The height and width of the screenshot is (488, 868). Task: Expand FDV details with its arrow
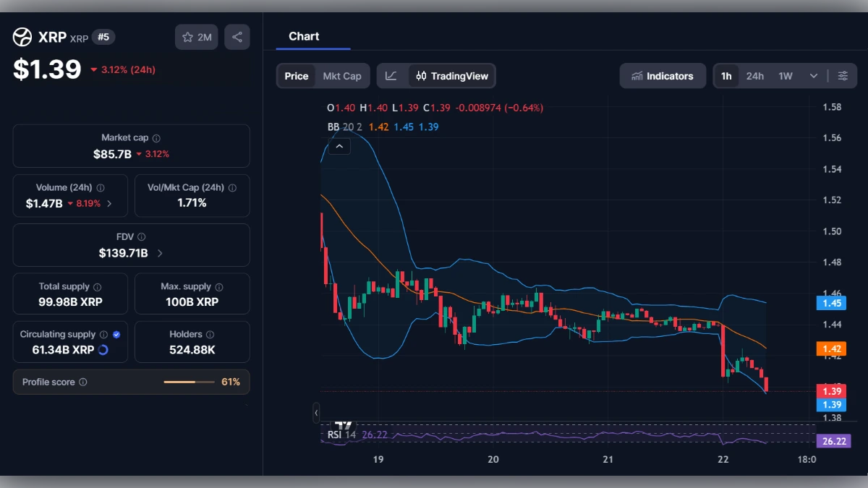click(158, 253)
